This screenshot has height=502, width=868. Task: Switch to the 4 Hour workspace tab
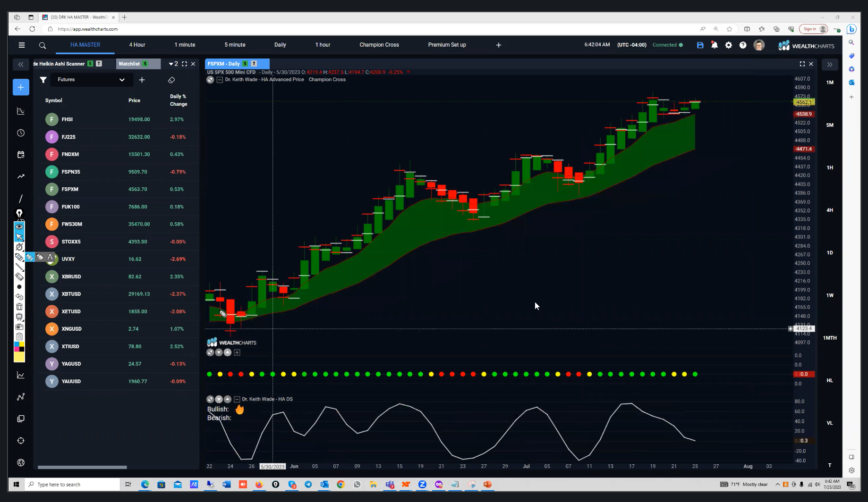[x=137, y=45]
